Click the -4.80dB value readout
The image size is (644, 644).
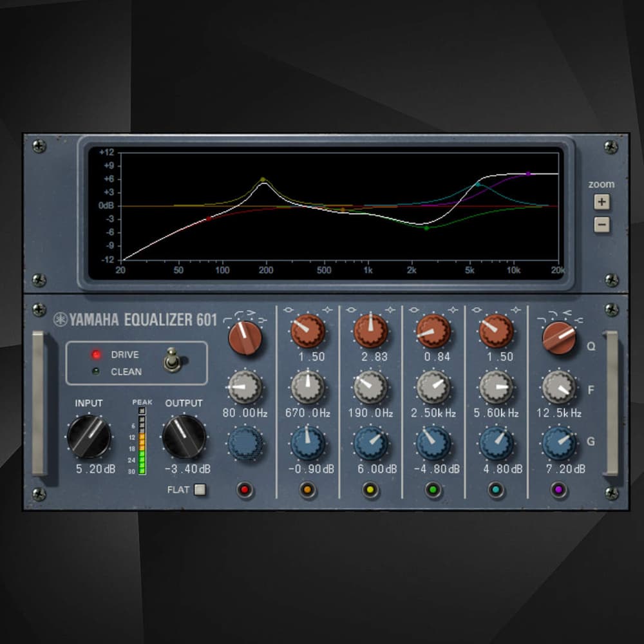[437, 469]
